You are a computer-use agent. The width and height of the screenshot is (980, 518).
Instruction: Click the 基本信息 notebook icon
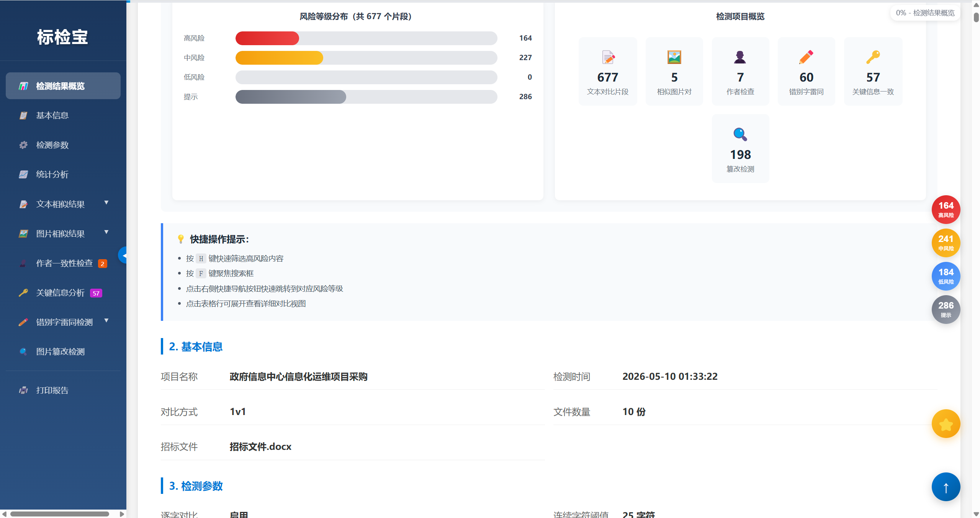coord(23,115)
